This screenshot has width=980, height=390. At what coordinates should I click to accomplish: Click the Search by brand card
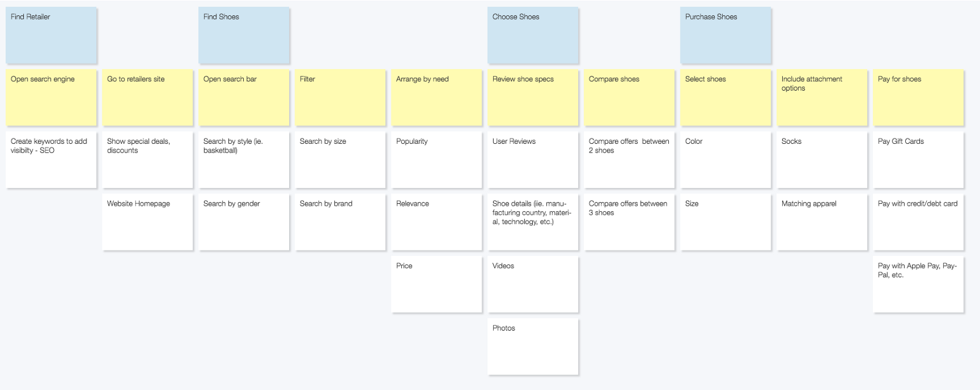pos(340,222)
